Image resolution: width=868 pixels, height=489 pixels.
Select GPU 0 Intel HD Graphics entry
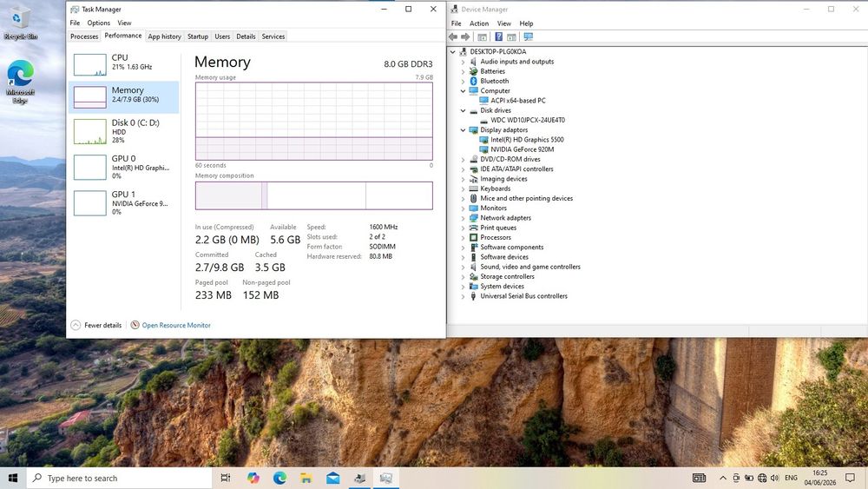(123, 168)
